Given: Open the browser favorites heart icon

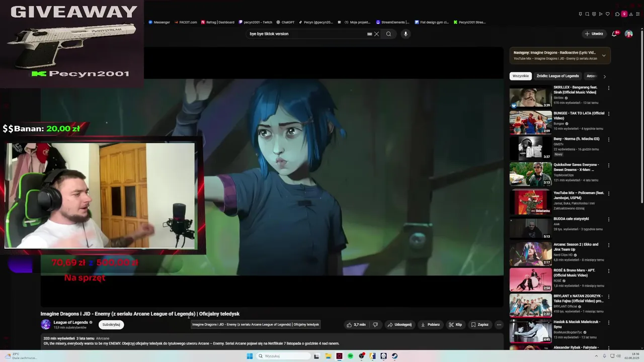Looking at the screenshot, I should (x=607, y=14).
